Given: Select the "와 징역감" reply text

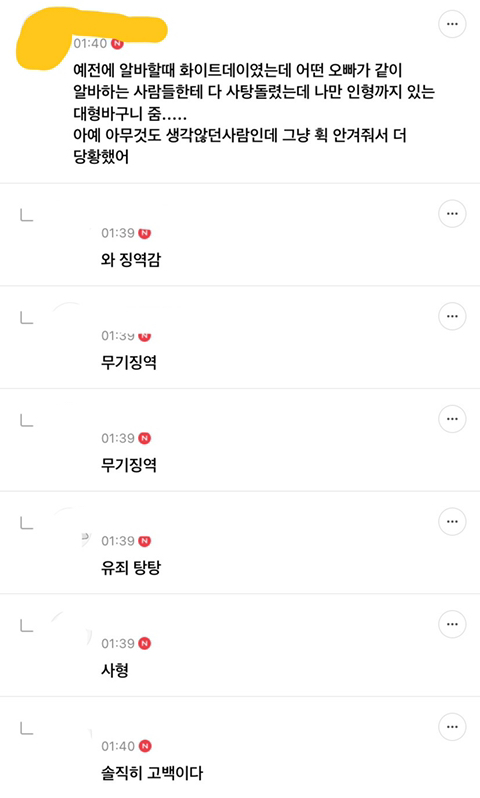Looking at the screenshot, I should [131, 260].
